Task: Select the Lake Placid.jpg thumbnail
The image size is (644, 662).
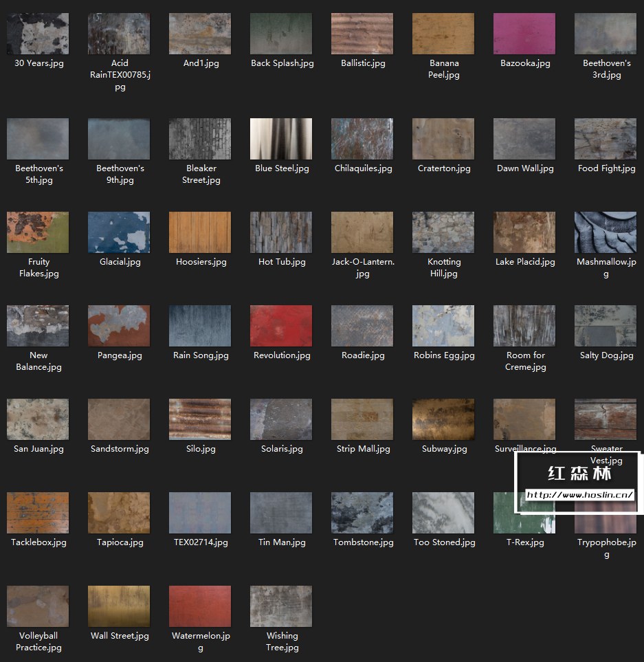Action: pos(524,232)
